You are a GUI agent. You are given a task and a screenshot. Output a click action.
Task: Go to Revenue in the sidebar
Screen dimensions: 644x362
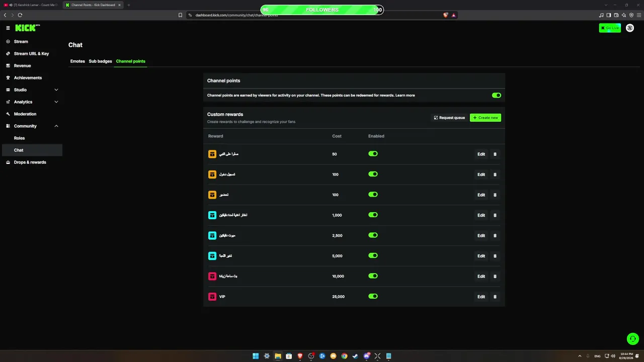[x=31, y=66]
